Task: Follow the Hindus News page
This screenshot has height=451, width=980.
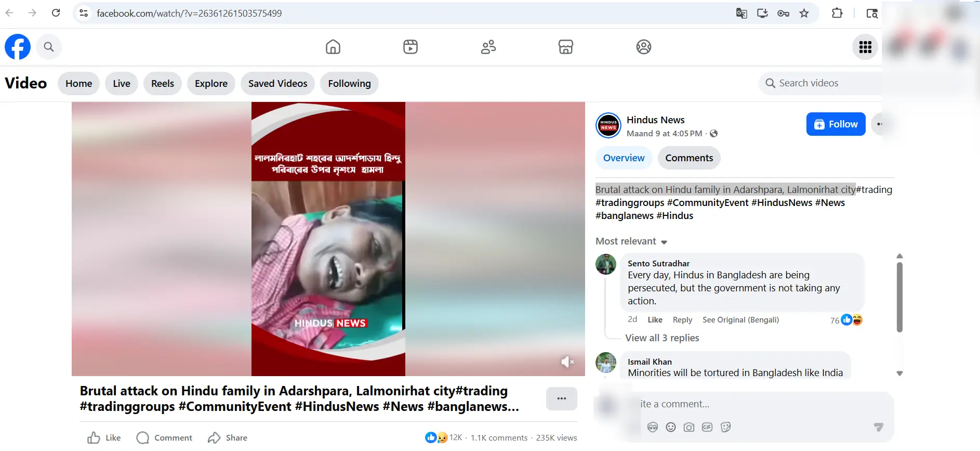Action: [x=836, y=124]
